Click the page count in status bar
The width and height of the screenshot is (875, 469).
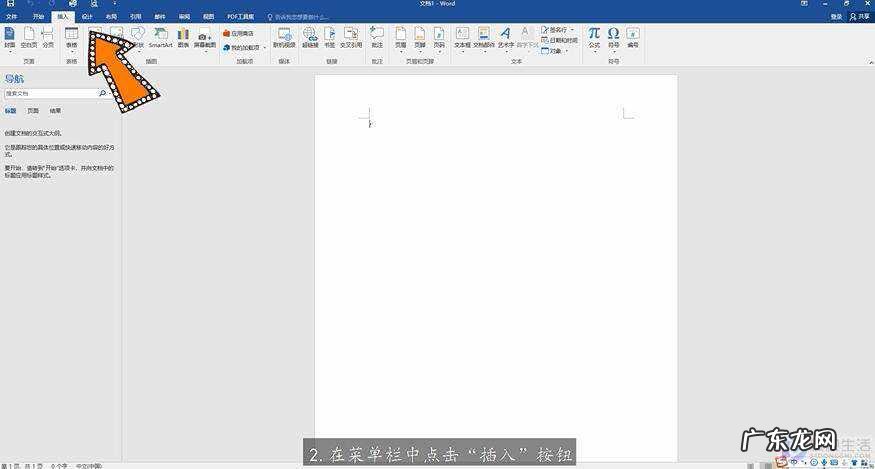[x=20, y=465]
